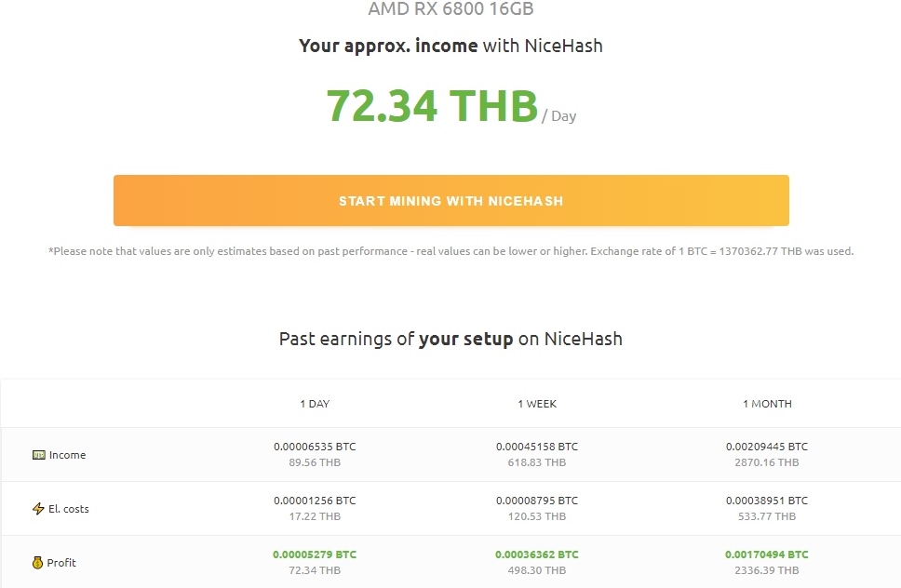Click the 1 day income 0.00006535 BTC value
The width and height of the screenshot is (901, 588).
click(x=315, y=447)
